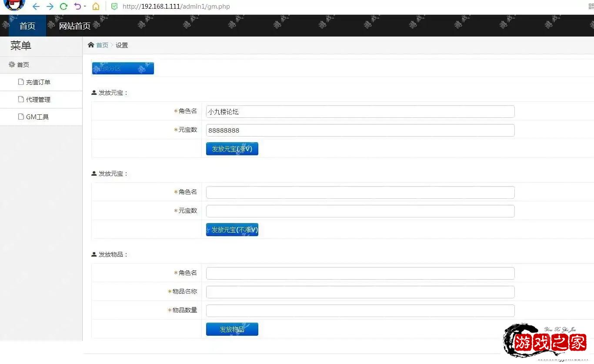Open 代理管理 in the sidebar menu
Viewport: 594px width, 364px height.
38,100
